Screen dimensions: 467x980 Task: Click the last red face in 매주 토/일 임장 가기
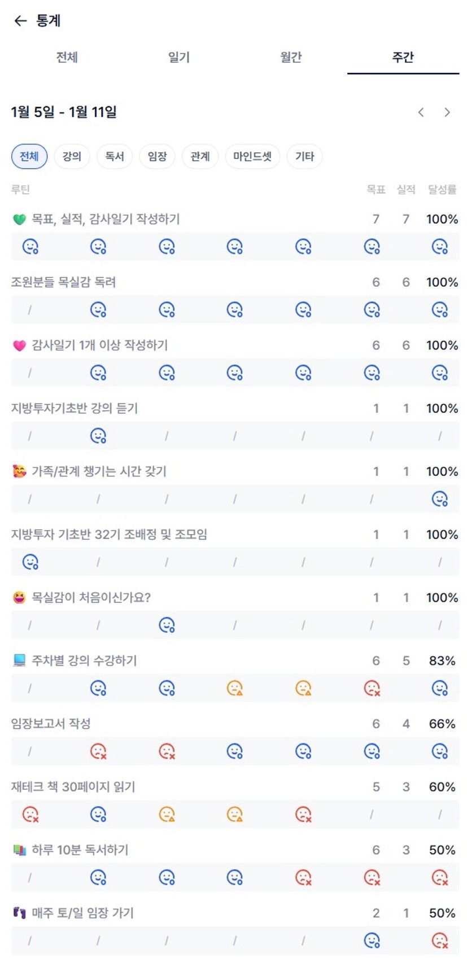(x=439, y=940)
